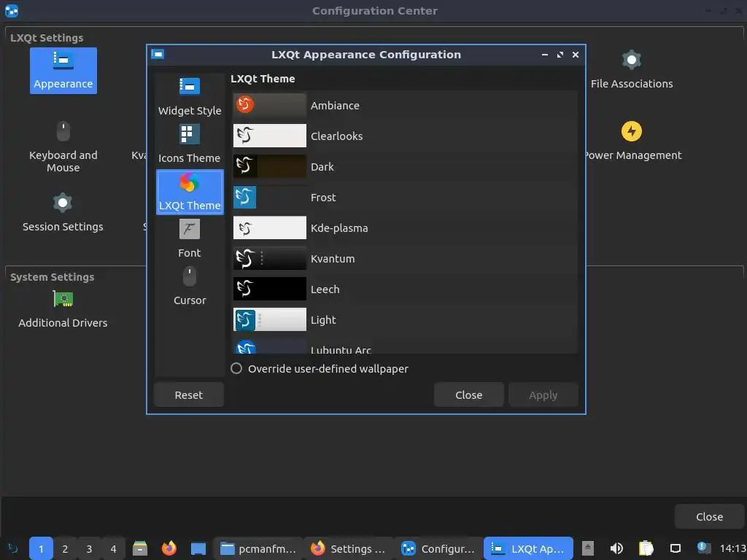Click the LXQt Appearance taskbar entry
The height and width of the screenshot is (560, 747).
528,548
